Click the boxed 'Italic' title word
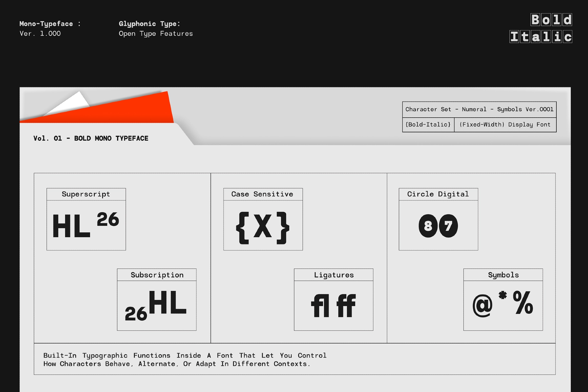 (x=541, y=37)
